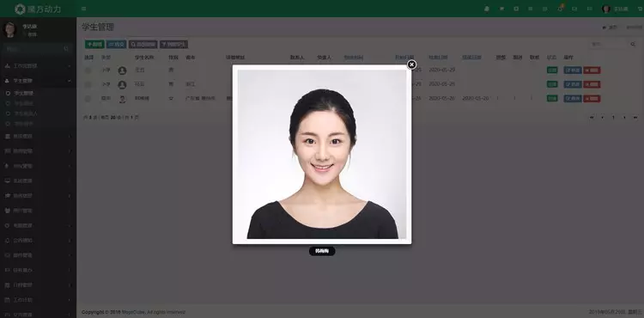Click green status badge in third row
This screenshot has height=318, width=644.
pyautogui.click(x=552, y=99)
